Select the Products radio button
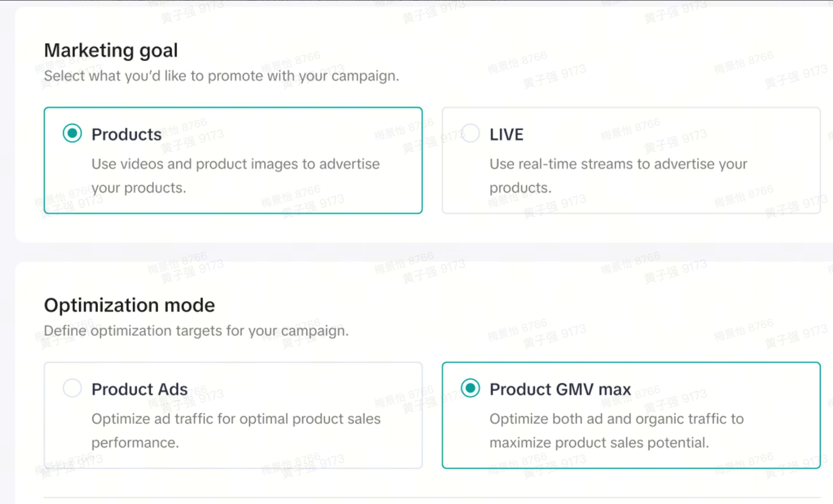Viewport: 833px width, 504px height. click(72, 133)
